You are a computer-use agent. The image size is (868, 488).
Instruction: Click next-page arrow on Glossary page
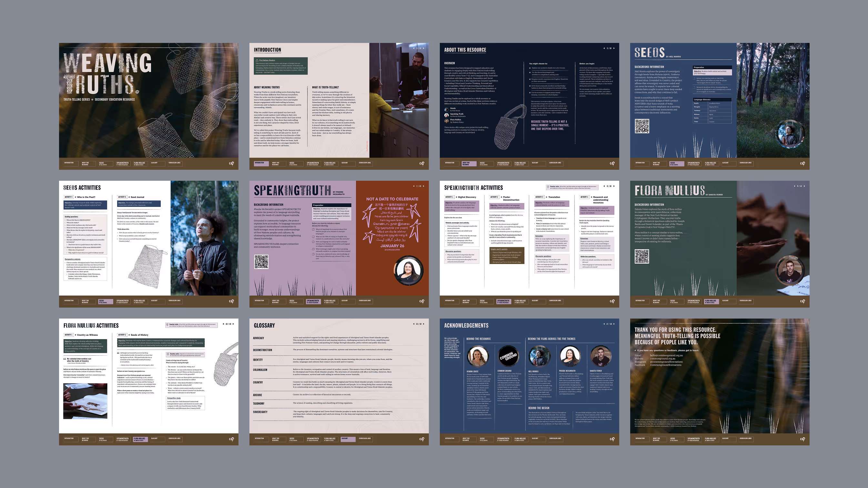[x=424, y=324]
